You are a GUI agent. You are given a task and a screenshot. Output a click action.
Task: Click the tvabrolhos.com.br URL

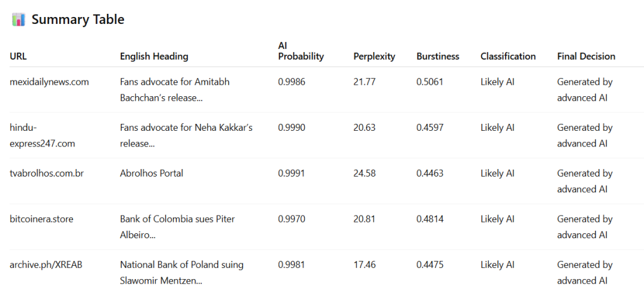pyautogui.click(x=47, y=174)
